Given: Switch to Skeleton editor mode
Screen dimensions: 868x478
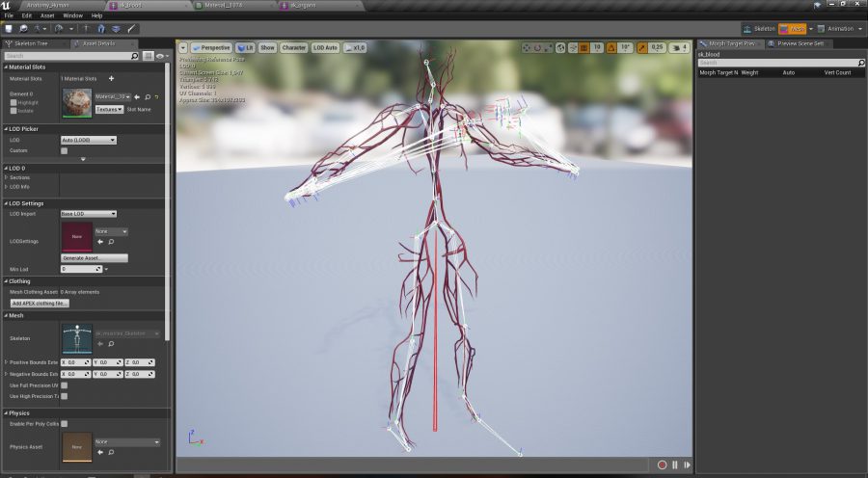Looking at the screenshot, I should [x=760, y=29].
